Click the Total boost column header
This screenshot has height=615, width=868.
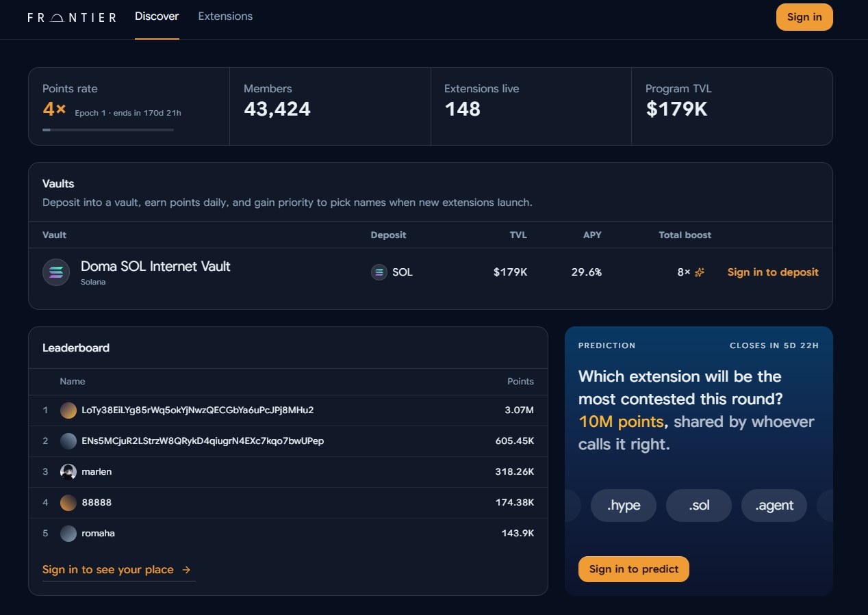tap(685, 235)
